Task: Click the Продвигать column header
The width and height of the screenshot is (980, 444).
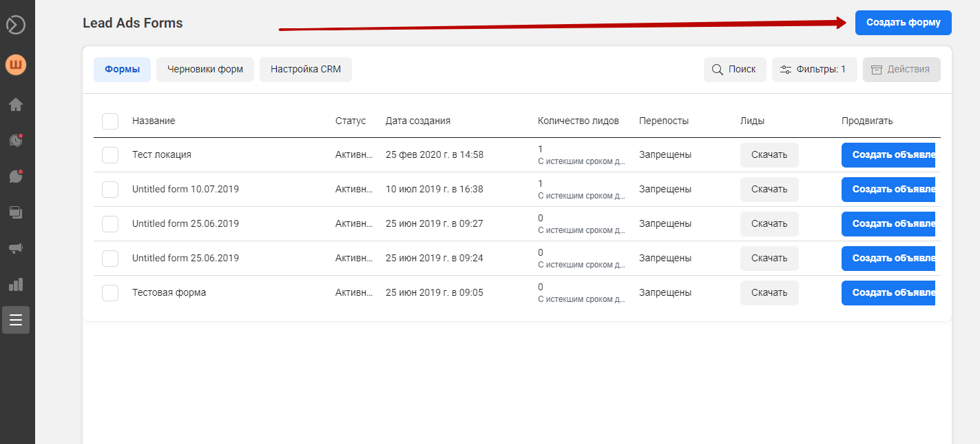Action: [867, 121]
